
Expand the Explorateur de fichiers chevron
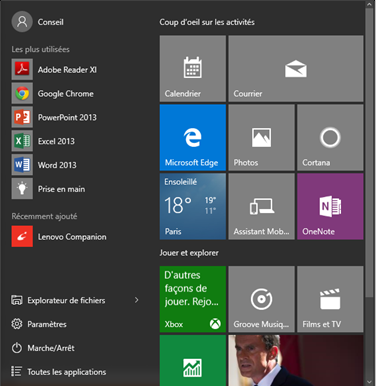[136, 300]
